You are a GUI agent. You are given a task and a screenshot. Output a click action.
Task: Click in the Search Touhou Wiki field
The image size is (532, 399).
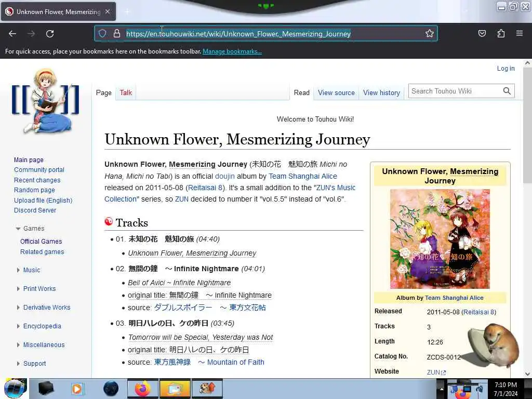pos(456,91)
